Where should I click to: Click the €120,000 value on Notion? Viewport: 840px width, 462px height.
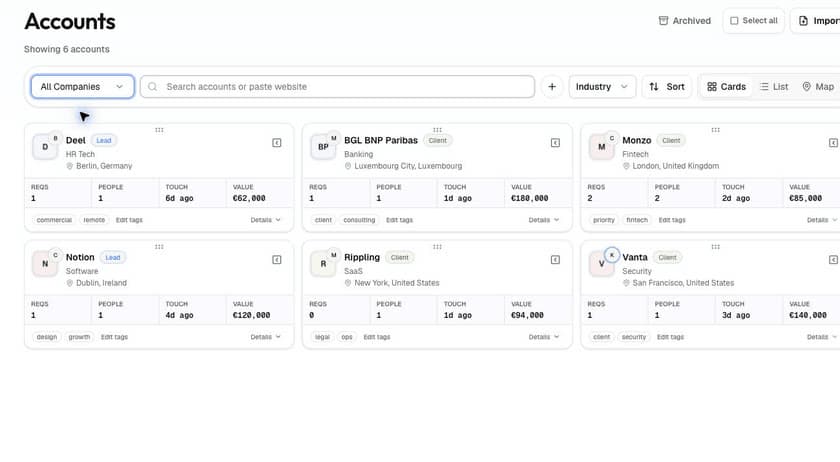pyautogui.click(x=251, y=315)
